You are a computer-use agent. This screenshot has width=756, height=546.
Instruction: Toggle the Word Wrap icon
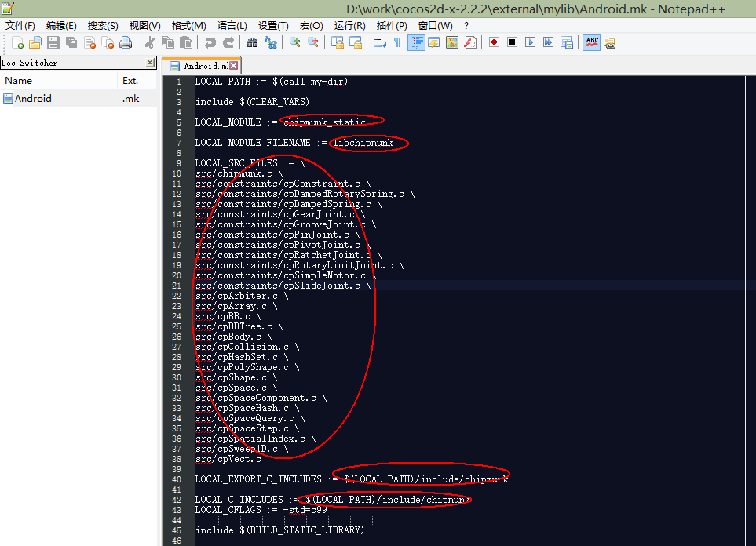click(x=380, y=43)
